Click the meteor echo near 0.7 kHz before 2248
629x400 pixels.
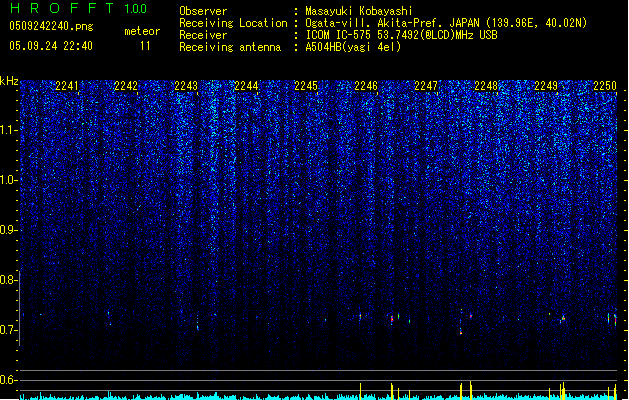point(461,332)
